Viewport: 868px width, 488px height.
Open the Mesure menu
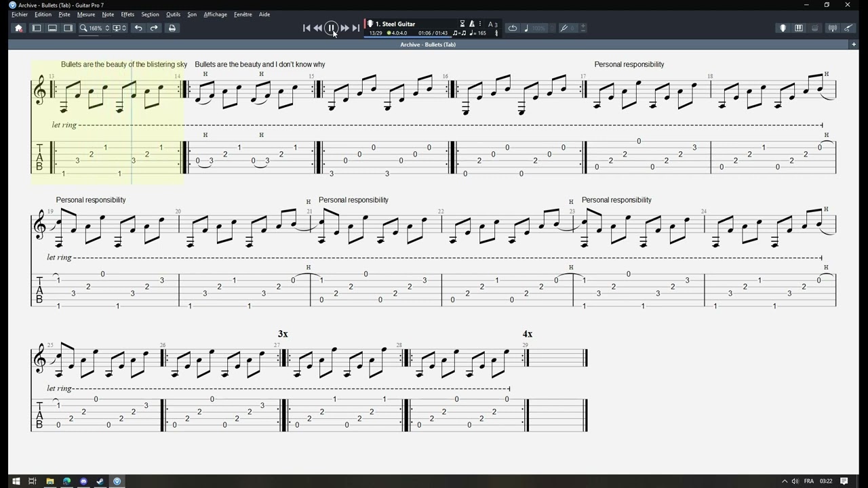(86, 14)
